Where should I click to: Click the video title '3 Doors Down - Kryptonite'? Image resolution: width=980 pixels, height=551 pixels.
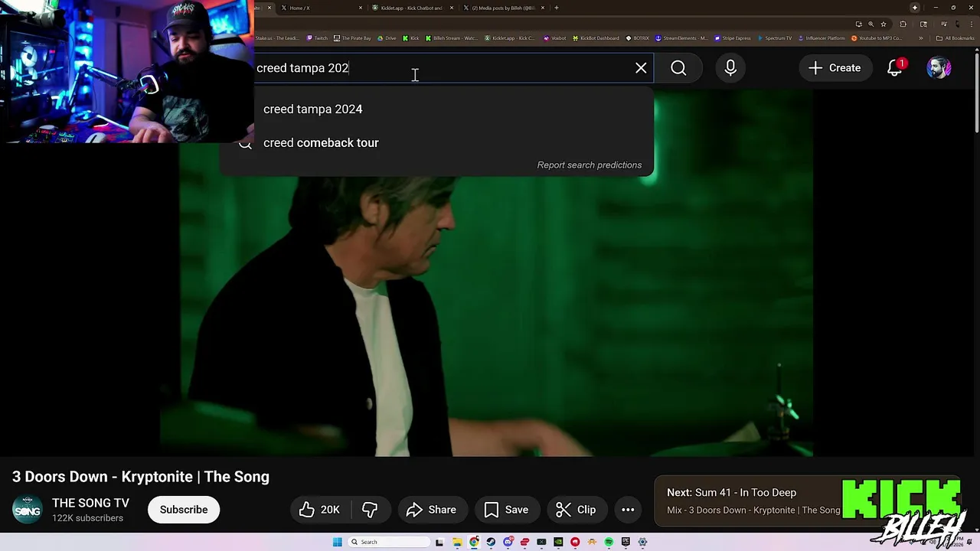coord(141,477)
